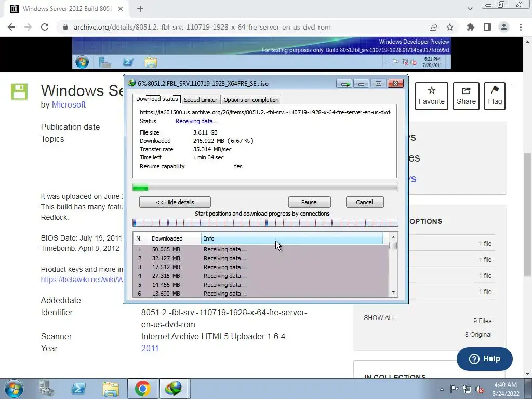Open the Windows Start orb on the taskbar
This screenshot has height=399, width=532.
(14, 389)
